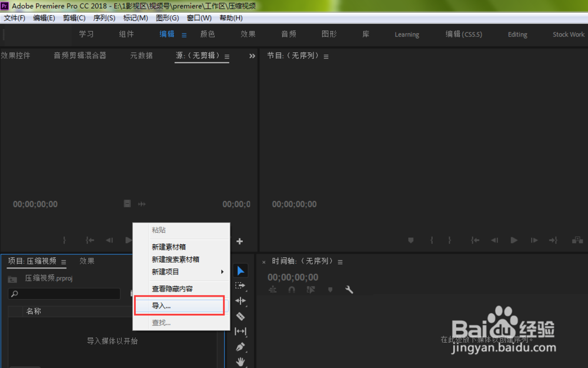Click Drag Video Only icon in source monitor
The height and width of the screenshot is (368, 588).
tap(127, 204)
